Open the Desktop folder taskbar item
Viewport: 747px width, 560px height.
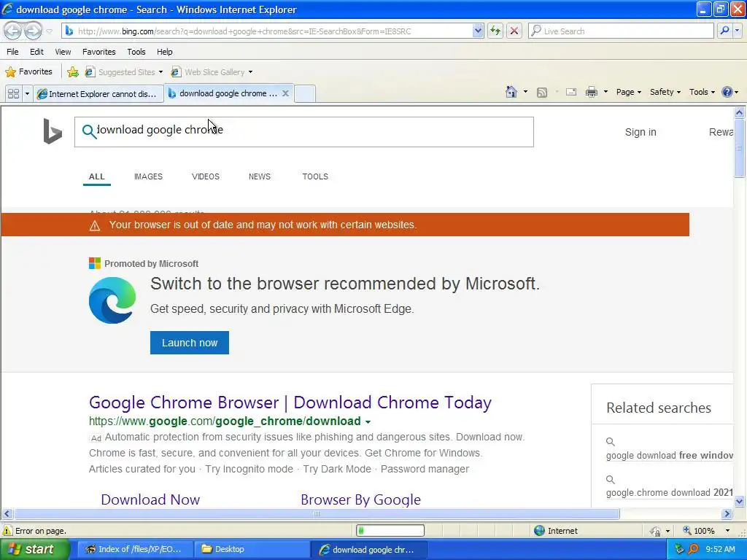click(x=252, y=550)
